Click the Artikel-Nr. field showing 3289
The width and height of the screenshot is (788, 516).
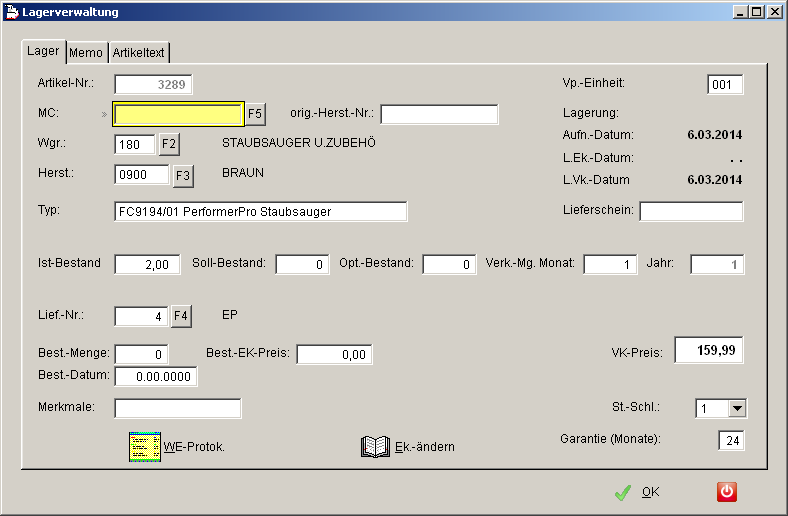(153, 84)
